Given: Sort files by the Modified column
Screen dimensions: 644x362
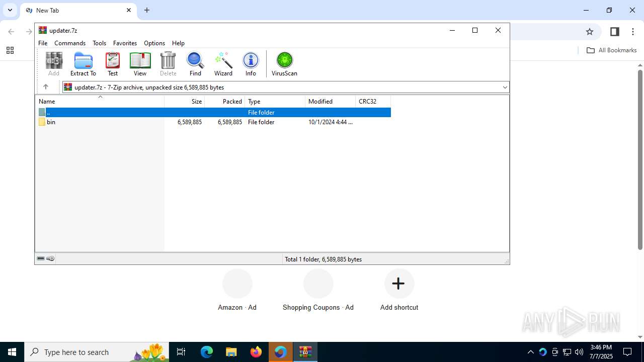Looking at the screenshot, I should [x=331, y=102].
